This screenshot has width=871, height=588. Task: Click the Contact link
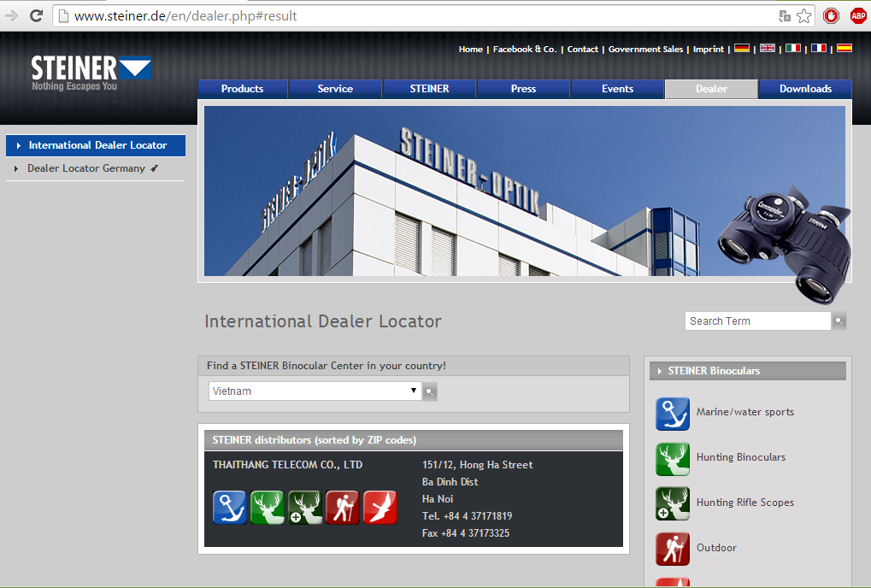point(583,49)
